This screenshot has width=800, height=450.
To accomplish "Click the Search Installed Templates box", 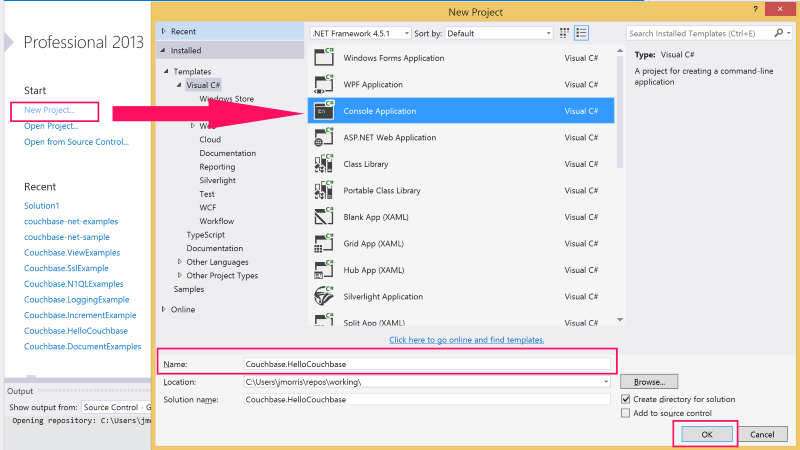I will click(701, 33).
